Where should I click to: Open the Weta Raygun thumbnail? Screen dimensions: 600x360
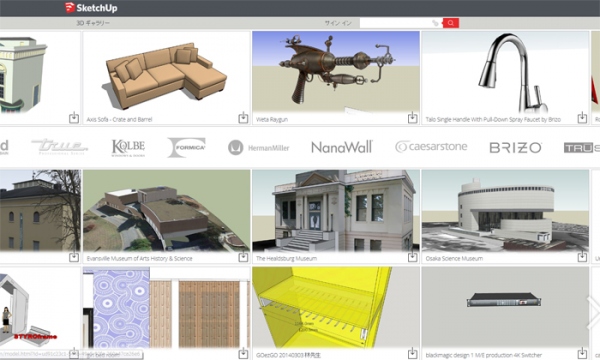[336, 72]
